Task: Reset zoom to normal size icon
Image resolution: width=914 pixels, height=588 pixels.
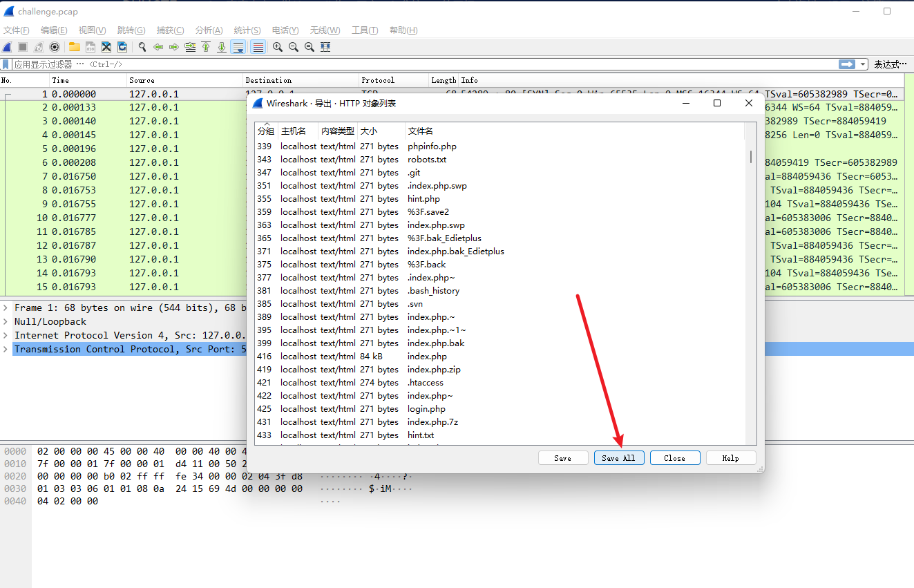Action: (310, 47)
